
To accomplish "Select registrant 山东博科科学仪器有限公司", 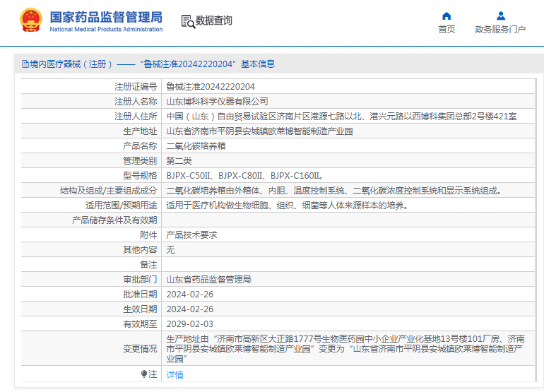I will pyautogui.click(x=217, y=101).
